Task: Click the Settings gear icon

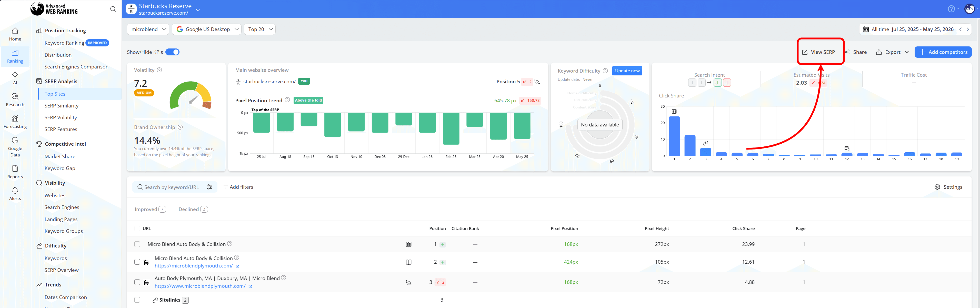Action: [937, 187]
